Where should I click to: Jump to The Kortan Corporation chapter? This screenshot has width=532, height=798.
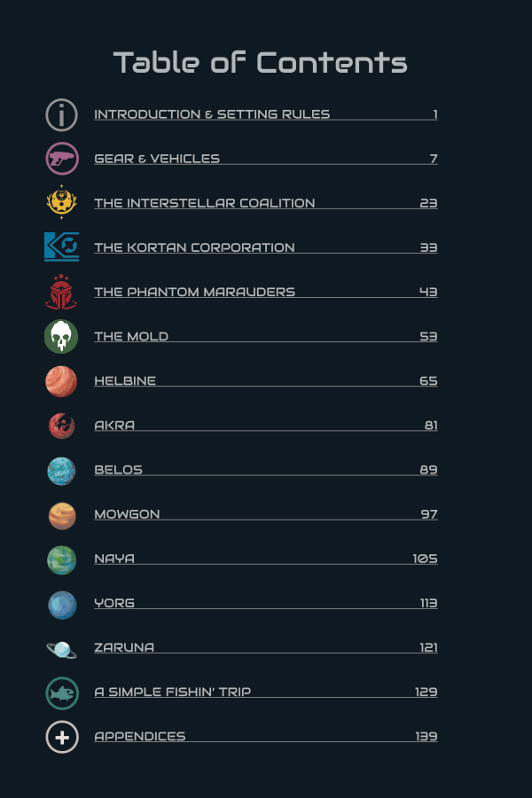tap(194, 247)
